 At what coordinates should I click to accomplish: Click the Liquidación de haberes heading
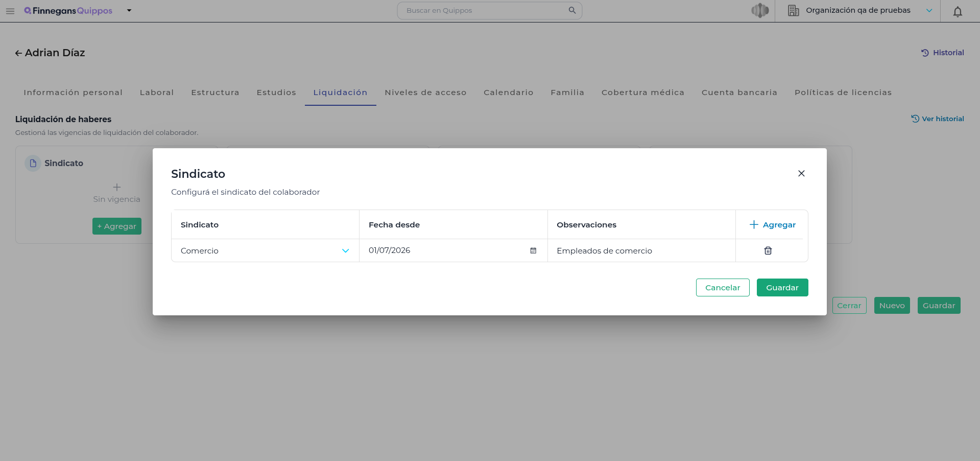pos(63,119)
